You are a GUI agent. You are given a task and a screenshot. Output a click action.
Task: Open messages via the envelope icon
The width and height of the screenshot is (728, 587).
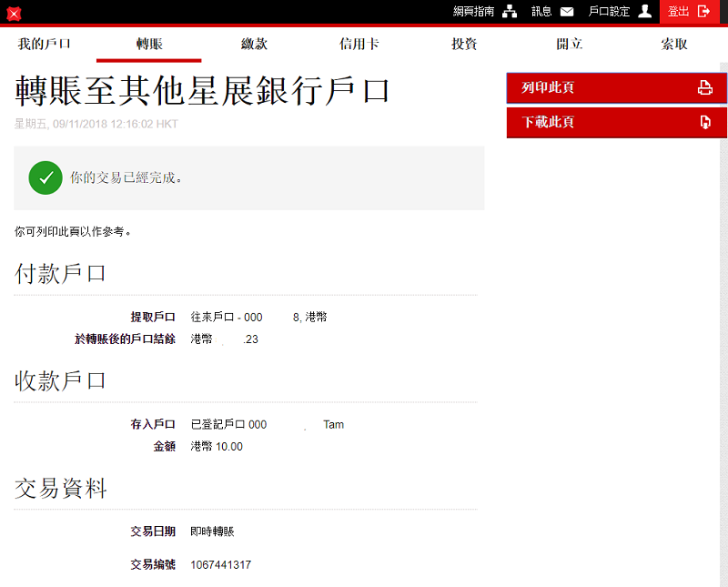(567, 12)
